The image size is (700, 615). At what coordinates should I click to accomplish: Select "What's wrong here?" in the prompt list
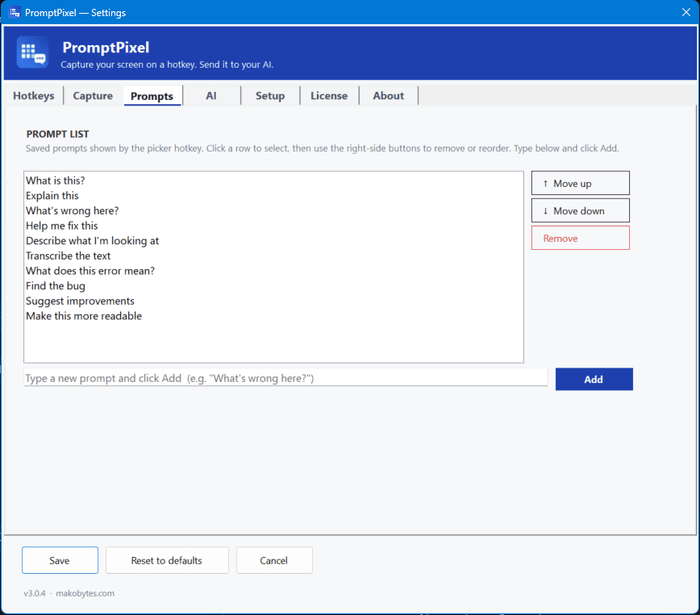pos(273,210)
